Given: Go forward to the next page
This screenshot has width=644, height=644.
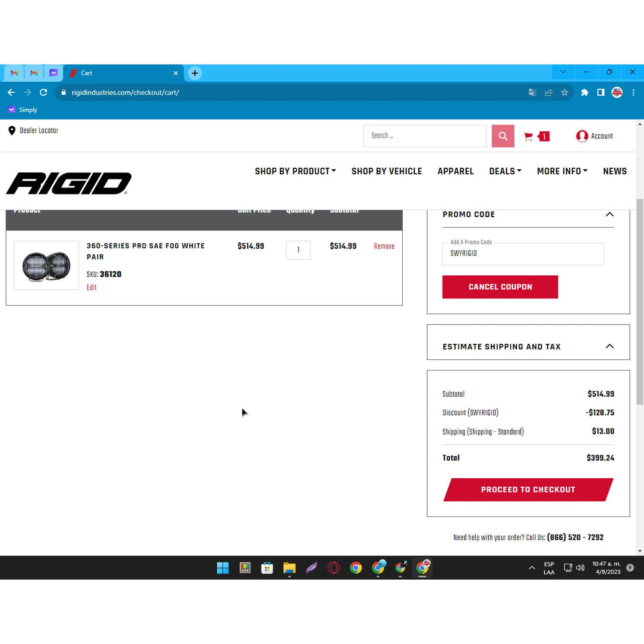Looking at the screenshot, I should pos(27,92).
